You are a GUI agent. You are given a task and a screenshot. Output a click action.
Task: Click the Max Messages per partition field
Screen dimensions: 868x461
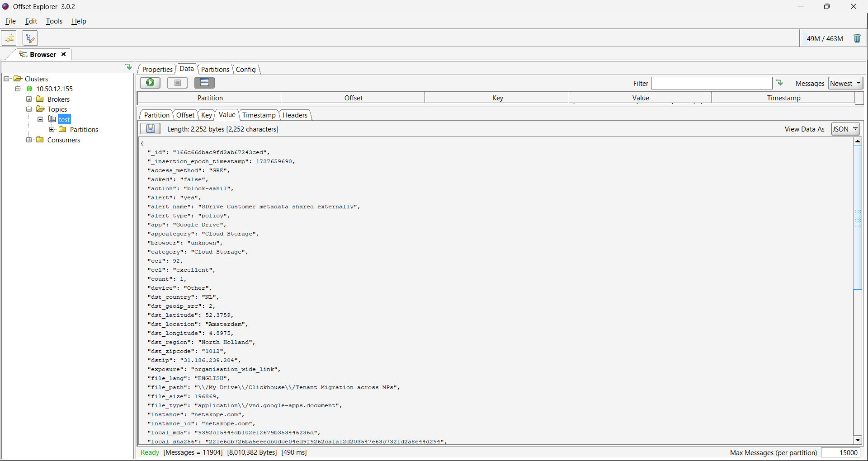(840, 452)
